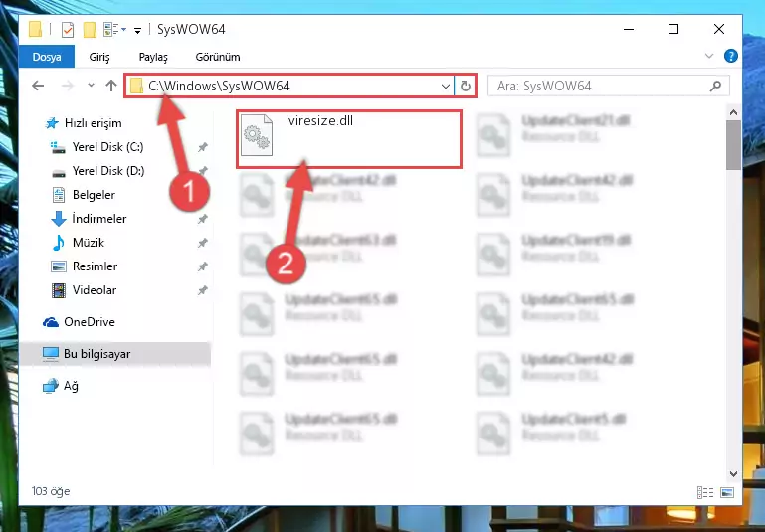Minimize the SysWOW64 window
The height and width of the screenshot is (532, 765).
click(x=629, y=29)
